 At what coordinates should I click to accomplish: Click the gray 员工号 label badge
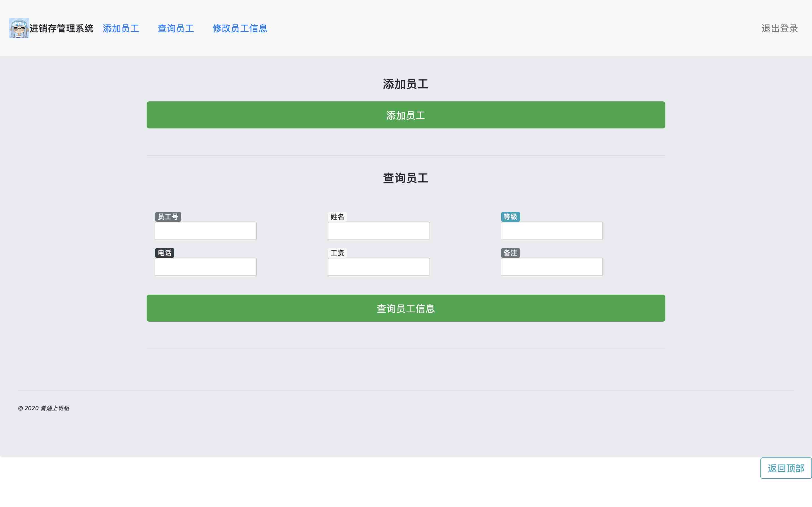coord(168,217)
